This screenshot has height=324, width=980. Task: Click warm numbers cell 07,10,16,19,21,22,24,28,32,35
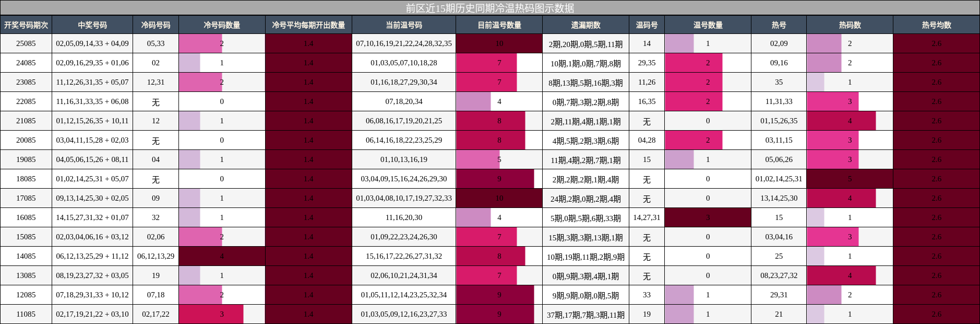404,43
